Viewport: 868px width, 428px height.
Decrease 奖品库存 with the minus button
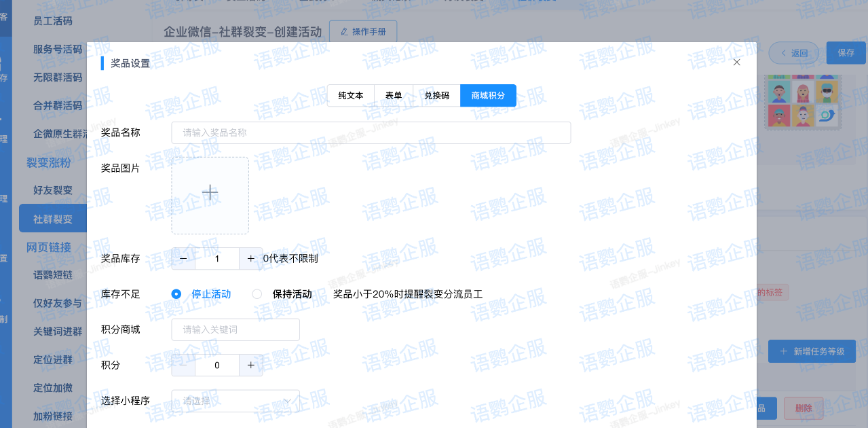183,259
